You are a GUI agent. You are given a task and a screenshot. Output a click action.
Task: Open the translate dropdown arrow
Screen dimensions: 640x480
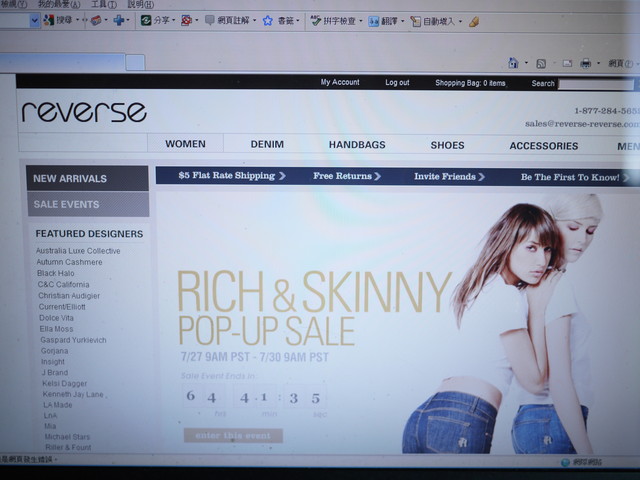(x=402, y=21)
